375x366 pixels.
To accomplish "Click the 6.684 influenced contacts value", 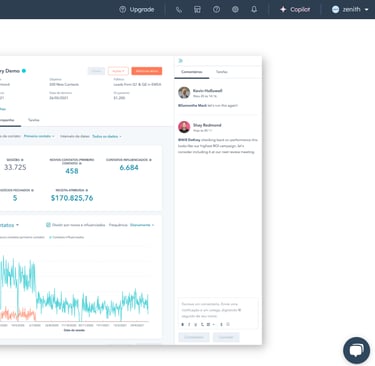I will tap(129, 167).
